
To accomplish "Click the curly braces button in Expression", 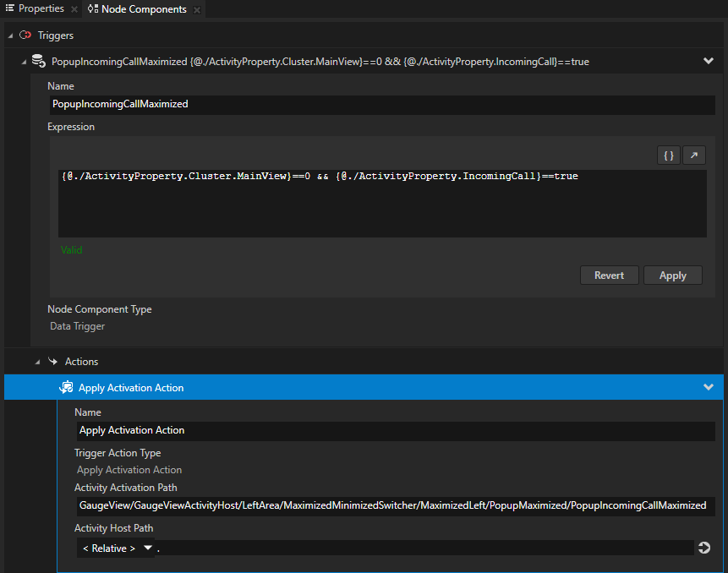I will pyautogui.click(x=668, y=156).
